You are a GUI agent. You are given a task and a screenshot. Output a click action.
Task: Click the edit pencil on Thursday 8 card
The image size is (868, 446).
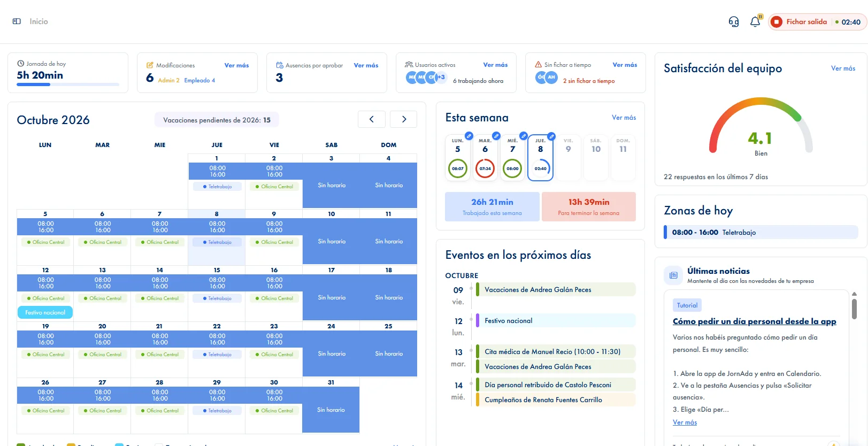(551, 136)
